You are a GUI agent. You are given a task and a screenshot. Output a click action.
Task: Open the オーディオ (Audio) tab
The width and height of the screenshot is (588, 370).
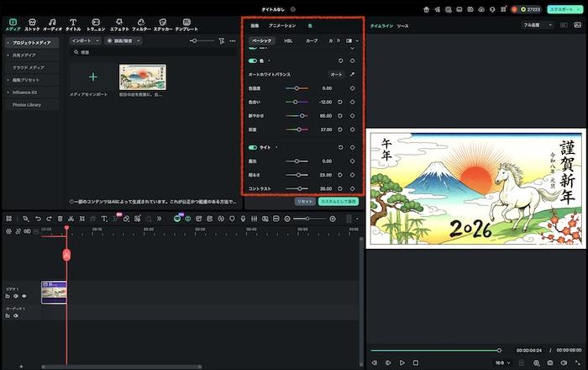click(52, 24)
